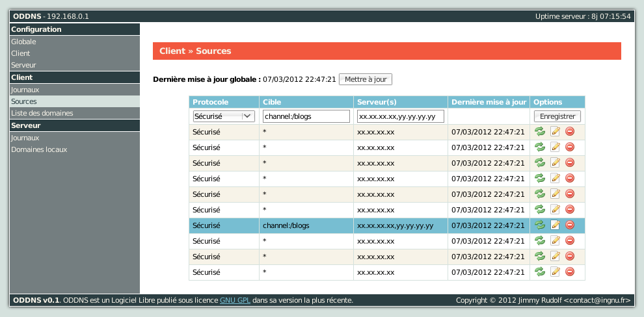Open Serveur configuration item in sidebar
Image resolution: width=644 pixels, height=317 pixels.
click(x=23, y=65)
